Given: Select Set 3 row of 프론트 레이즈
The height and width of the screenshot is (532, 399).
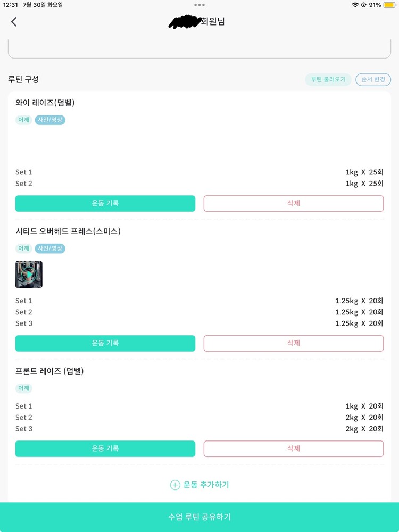Looking at the screenshot, I should 199,429.
